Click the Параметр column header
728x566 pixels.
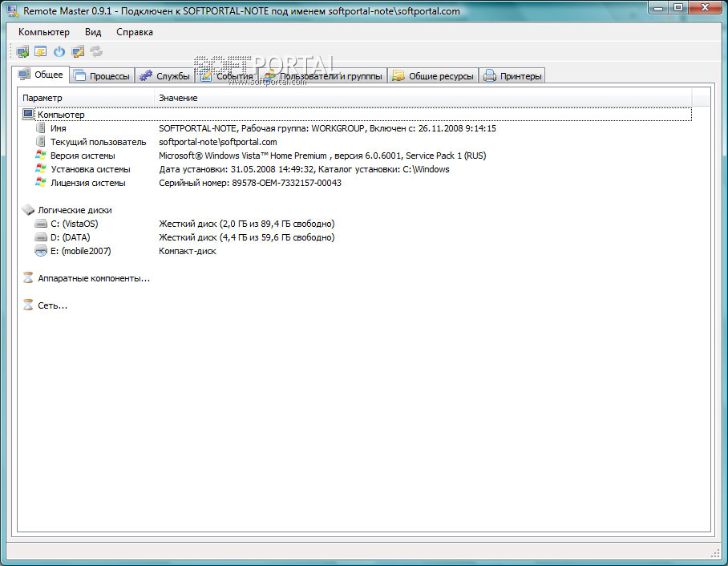(87, 98)
